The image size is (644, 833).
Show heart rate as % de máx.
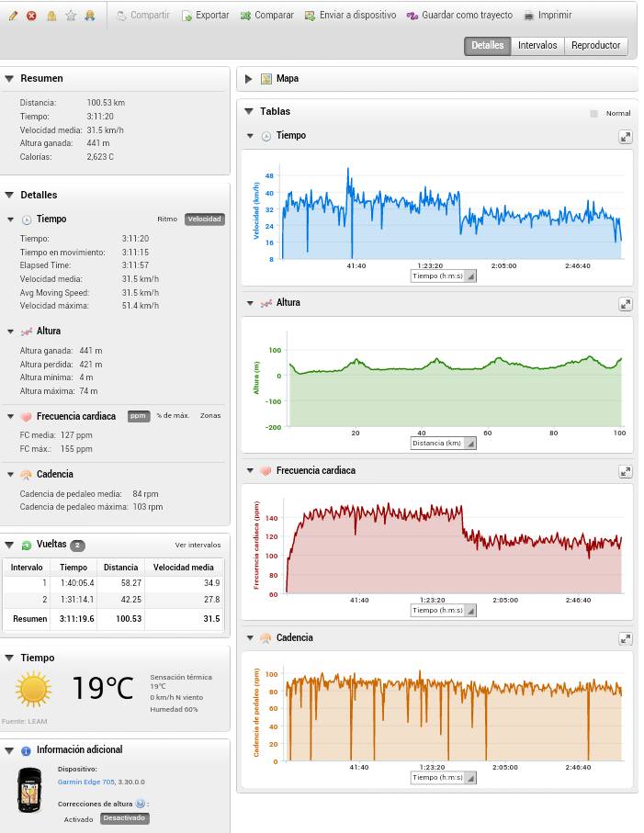click(x=173, y=416)
